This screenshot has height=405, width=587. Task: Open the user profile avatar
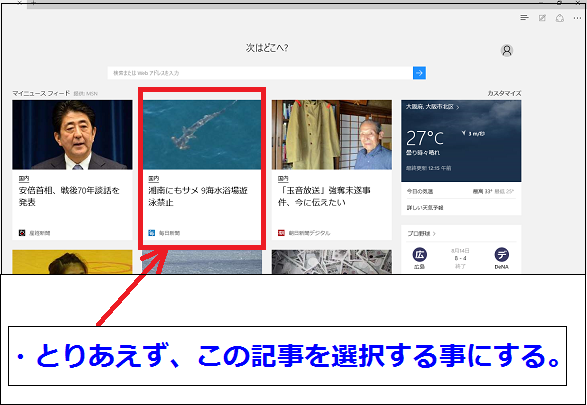(507, 50)
